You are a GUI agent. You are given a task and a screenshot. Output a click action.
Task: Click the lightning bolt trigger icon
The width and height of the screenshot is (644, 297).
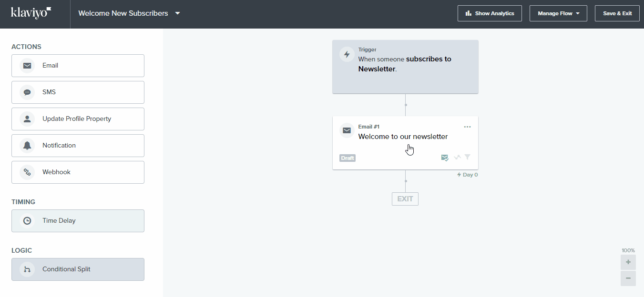point(347,54)
